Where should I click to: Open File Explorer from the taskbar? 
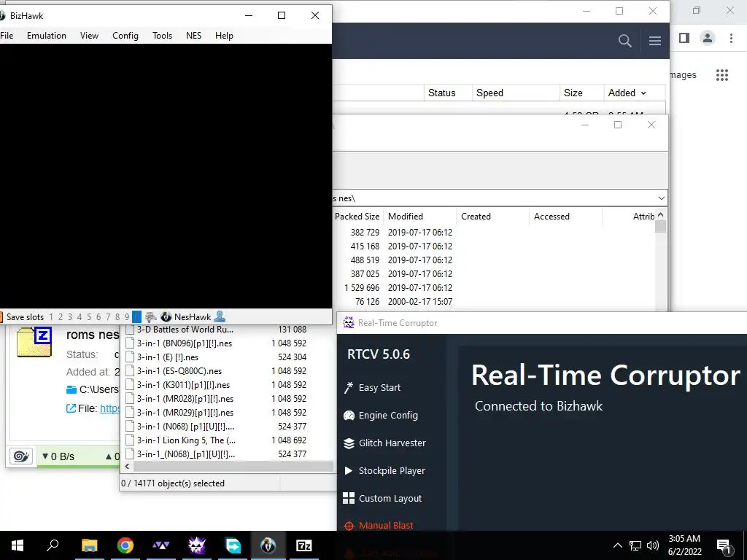tap(89, 545)
